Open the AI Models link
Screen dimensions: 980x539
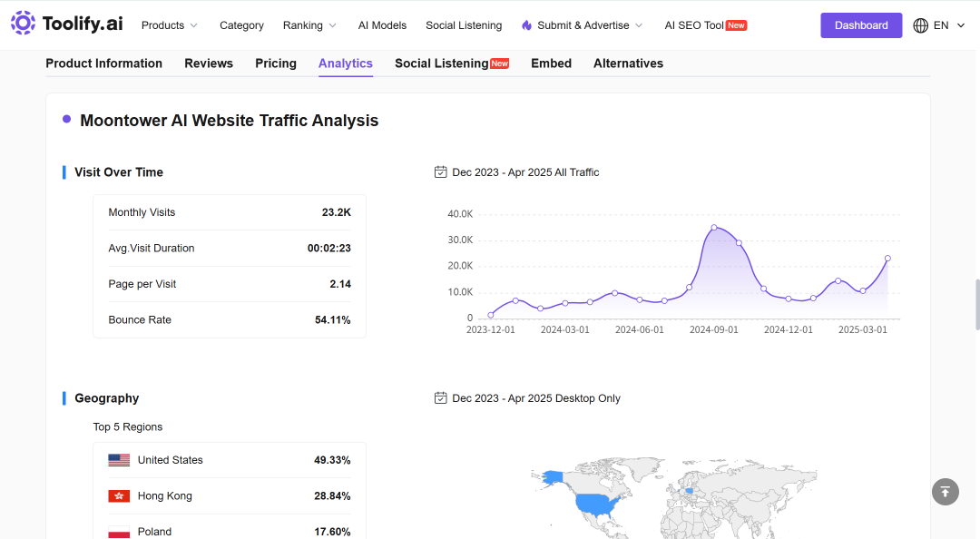click(382, 25)
